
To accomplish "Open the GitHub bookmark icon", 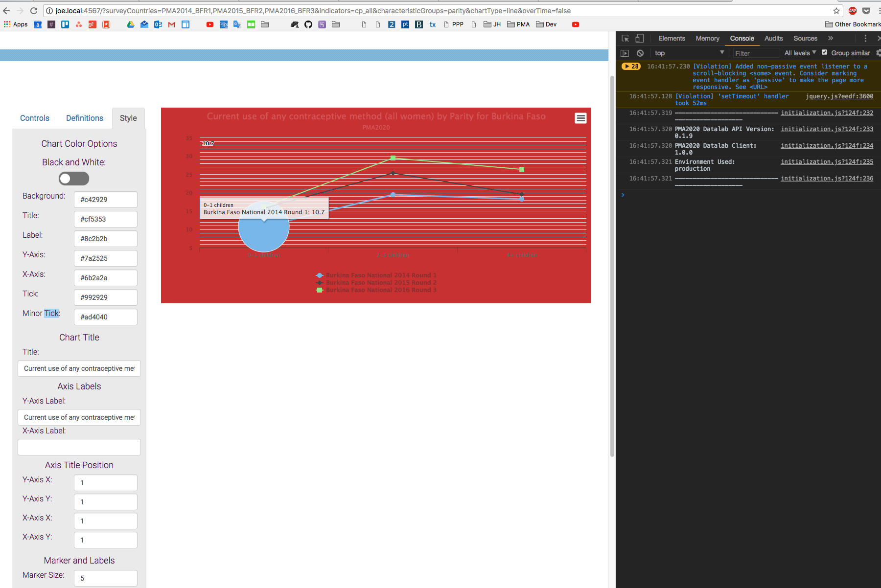I will [x=308, y=24].
